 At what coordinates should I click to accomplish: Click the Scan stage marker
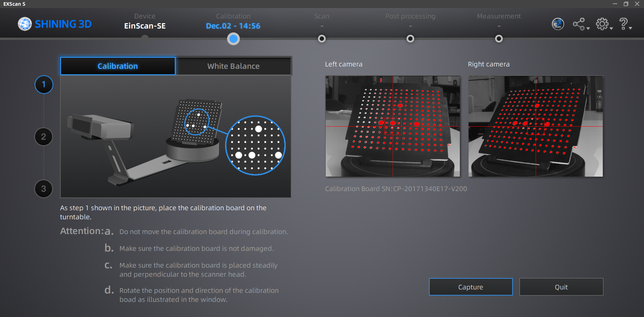coord(322,39)
